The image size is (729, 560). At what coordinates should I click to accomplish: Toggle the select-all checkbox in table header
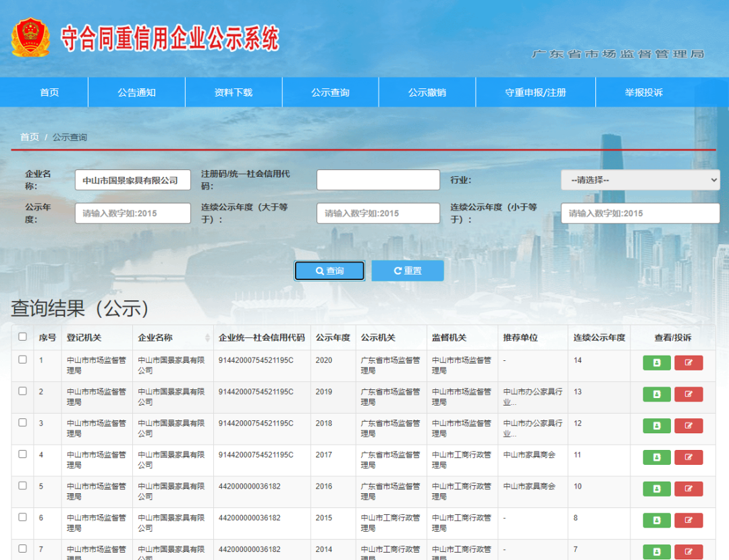coord(23,337)
